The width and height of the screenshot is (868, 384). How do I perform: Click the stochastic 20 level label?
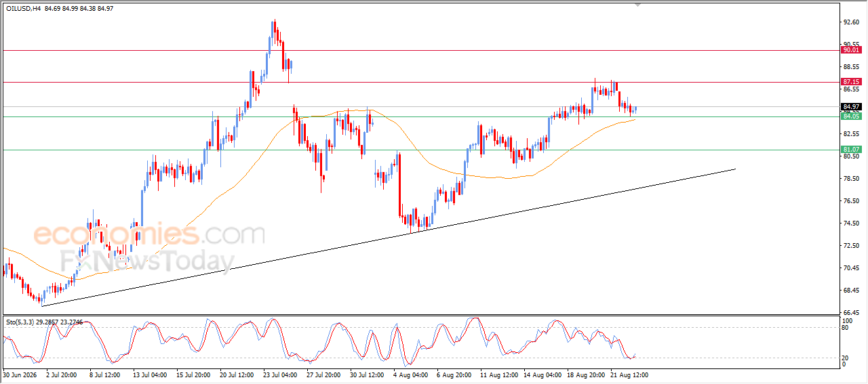click(845, 358)
